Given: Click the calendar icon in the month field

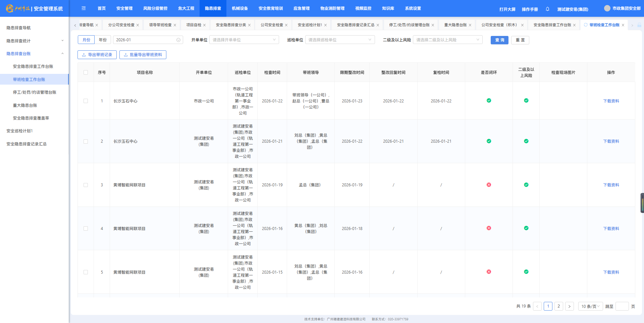Looking at the screenshot, I should [x=178, y=40].
